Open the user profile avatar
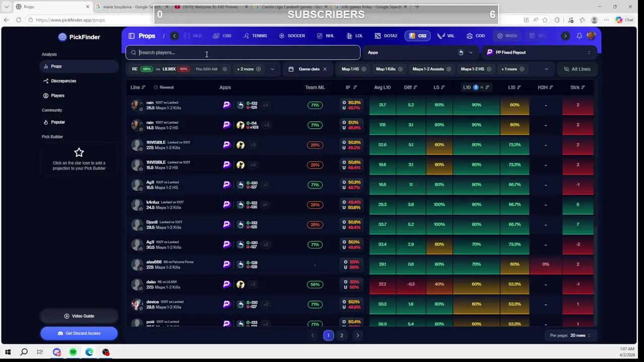The image size is (644, 362). coord(591,36)
